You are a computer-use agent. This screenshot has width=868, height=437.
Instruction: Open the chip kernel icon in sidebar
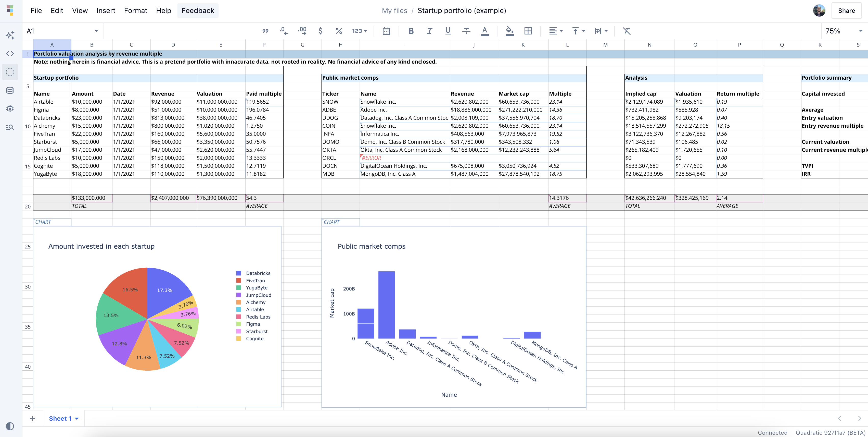click(10, 108)
